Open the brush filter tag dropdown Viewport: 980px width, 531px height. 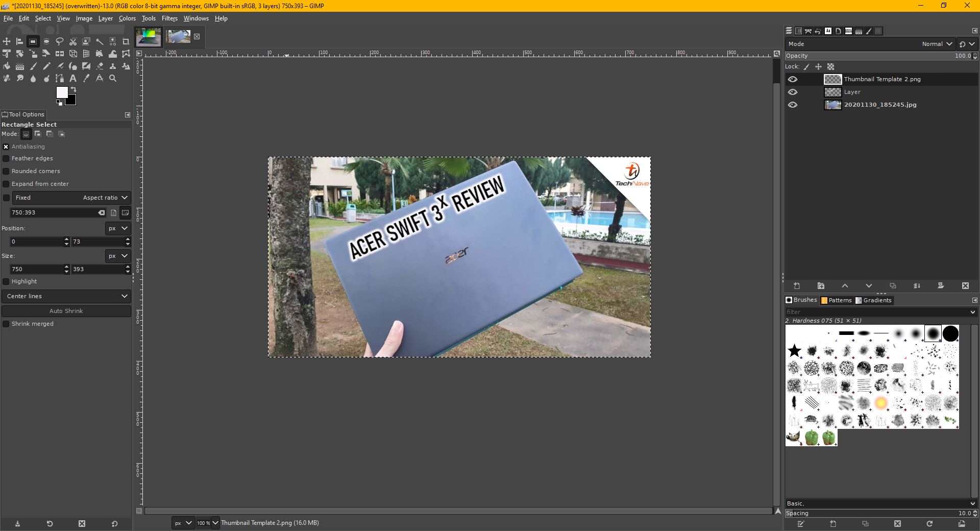[972, 312]
